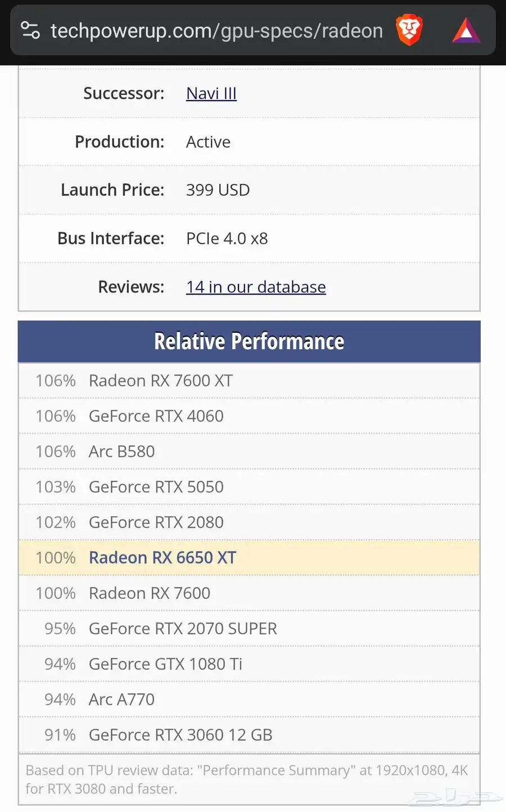Viewport: 506px width, 812px height.
Task: Select Radeon RX 7600 entry
Action: coord(249,593)
